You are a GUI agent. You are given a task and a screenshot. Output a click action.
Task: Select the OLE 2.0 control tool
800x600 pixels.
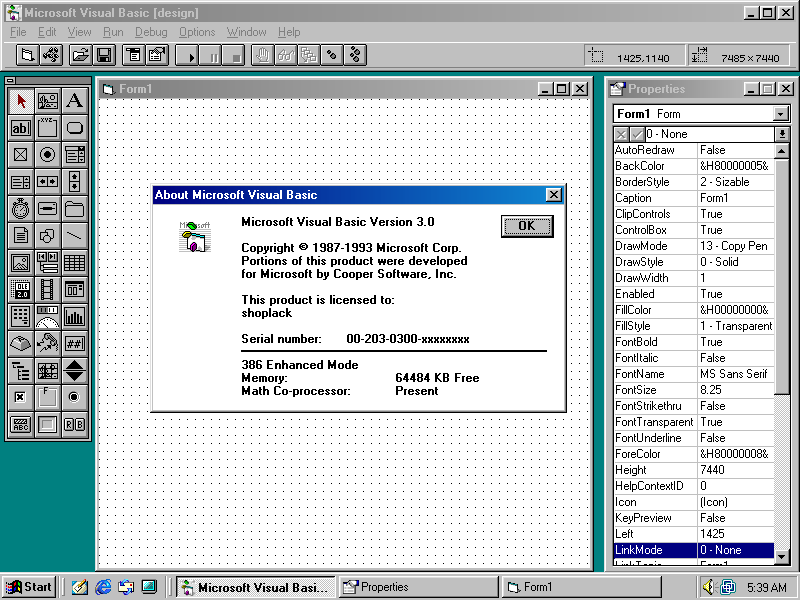tap(21, 290)
